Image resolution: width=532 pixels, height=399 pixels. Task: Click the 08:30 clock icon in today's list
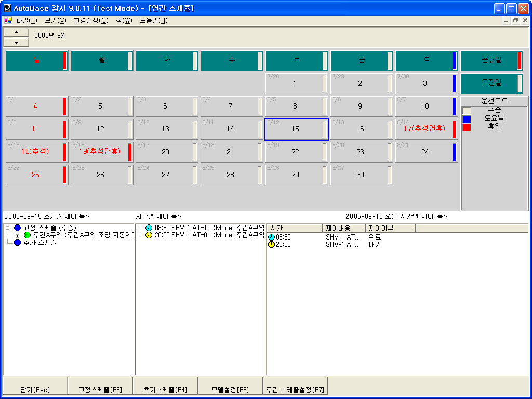click(271, 237)
